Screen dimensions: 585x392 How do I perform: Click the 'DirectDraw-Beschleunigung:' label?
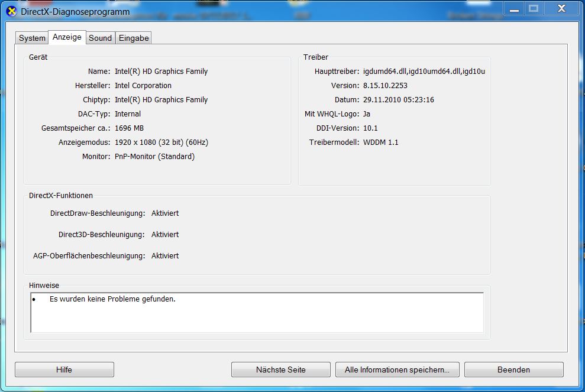click(x=98, y=213)
